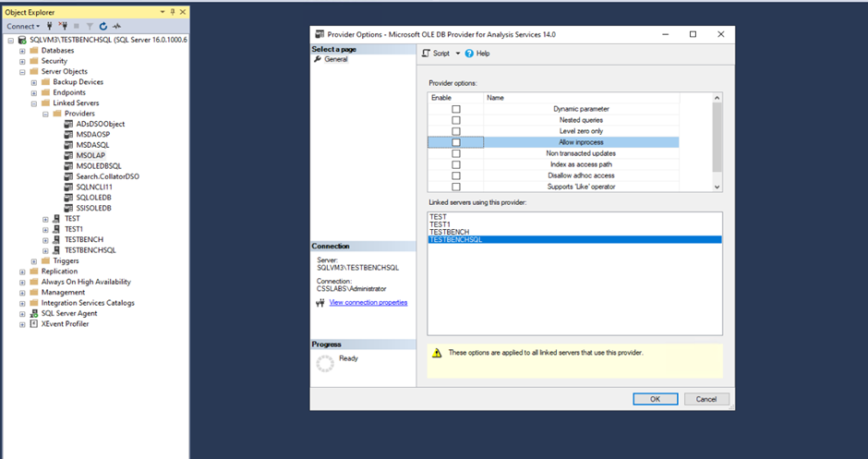Expand the Replication node
Image resolution: width=868 pixels, height=459 pixels.
pos(22,272)
